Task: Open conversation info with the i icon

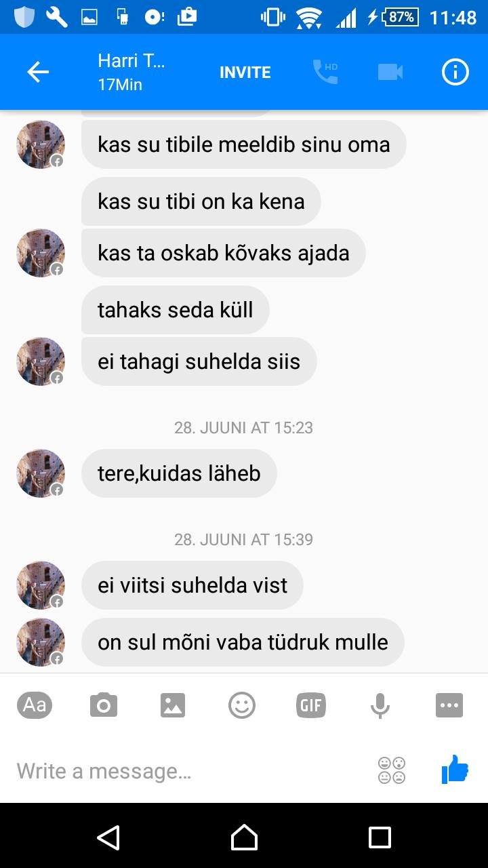Action: coord(455,72)
